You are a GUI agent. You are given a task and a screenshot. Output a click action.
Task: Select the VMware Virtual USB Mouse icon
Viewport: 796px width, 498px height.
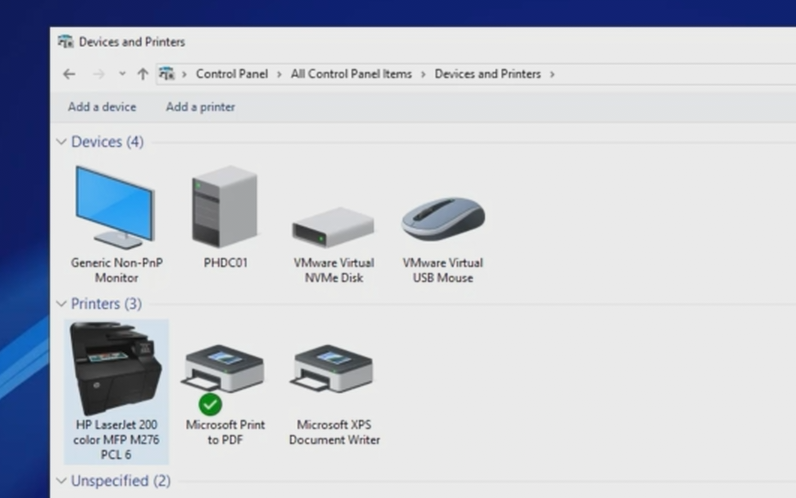[x=442, y=220]
